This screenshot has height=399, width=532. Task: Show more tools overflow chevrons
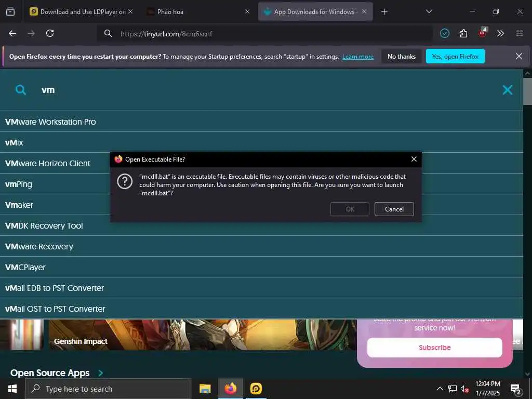point(500,33)
